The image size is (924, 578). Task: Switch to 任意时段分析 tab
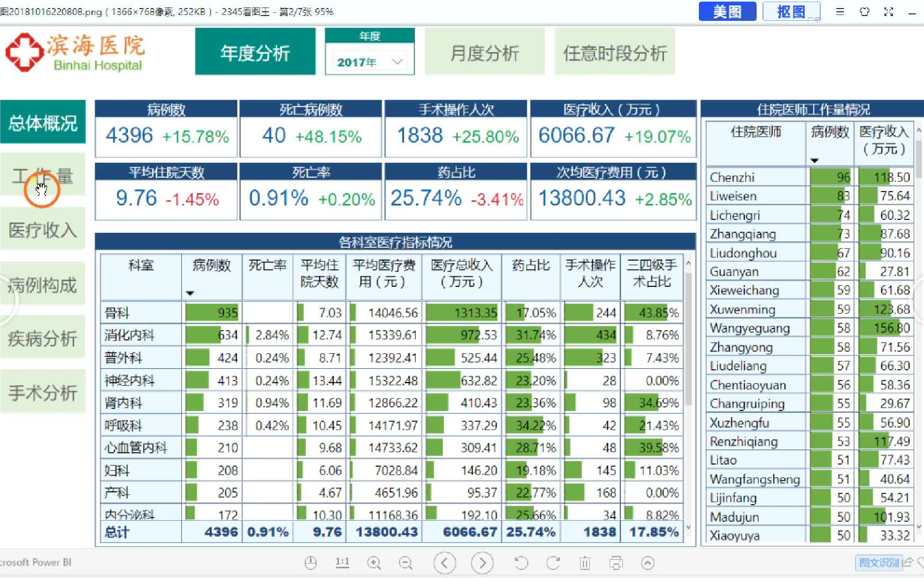[615, 52]
